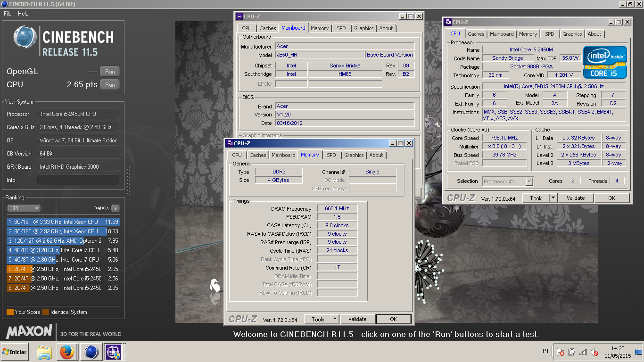Viewport: 644px width, 362px height.
Task: Switch to Graphics tab in Memory CPU-Z window
Action: click(x=354, y=155)
